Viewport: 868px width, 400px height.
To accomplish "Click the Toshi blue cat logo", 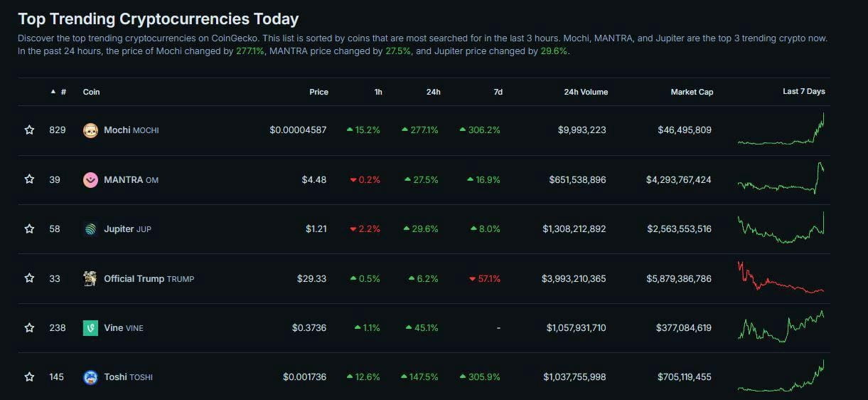I will point(90,377).
